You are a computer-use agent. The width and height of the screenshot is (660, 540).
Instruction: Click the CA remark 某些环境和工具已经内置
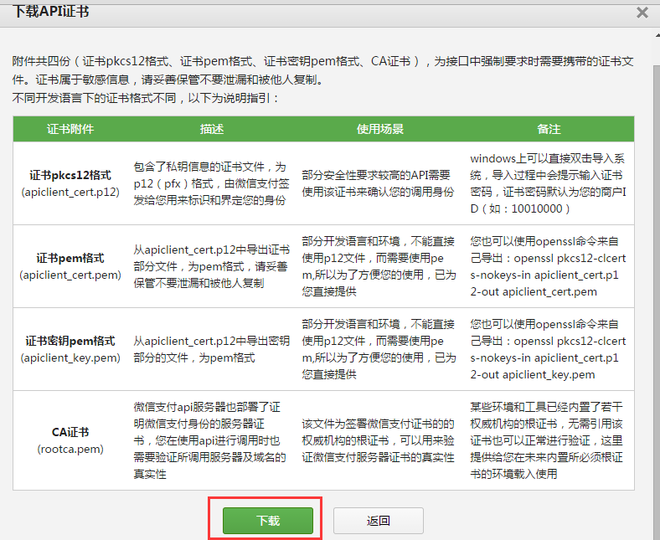546,441
